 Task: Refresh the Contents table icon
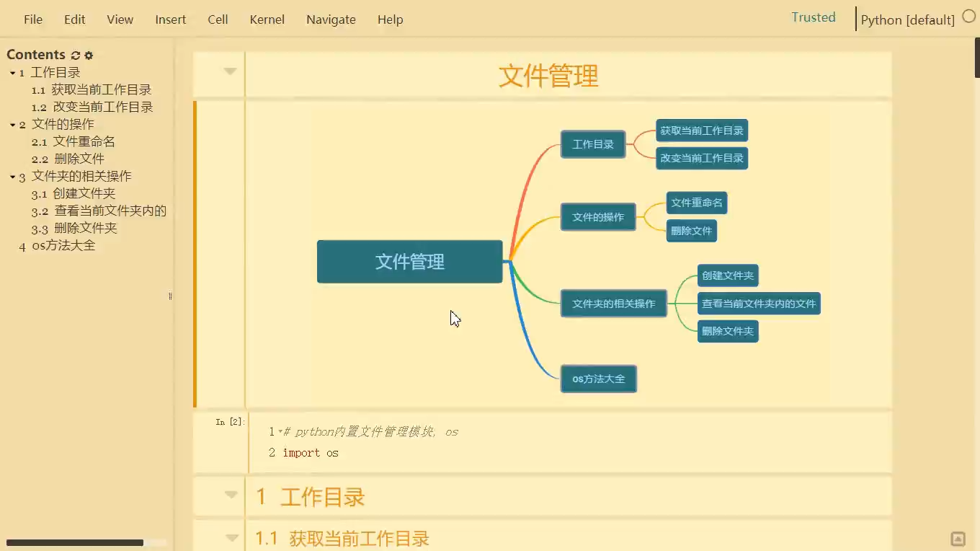[75, 55]
